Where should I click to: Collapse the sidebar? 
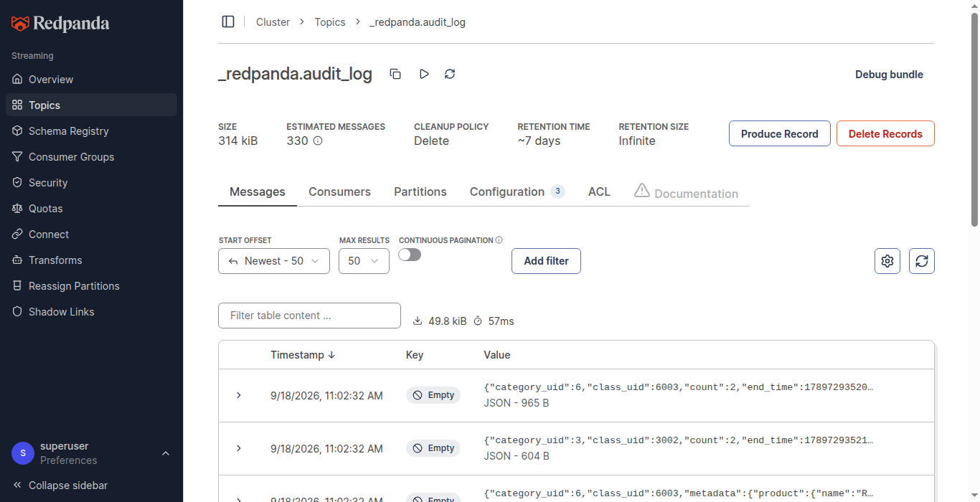coord(60,486)
